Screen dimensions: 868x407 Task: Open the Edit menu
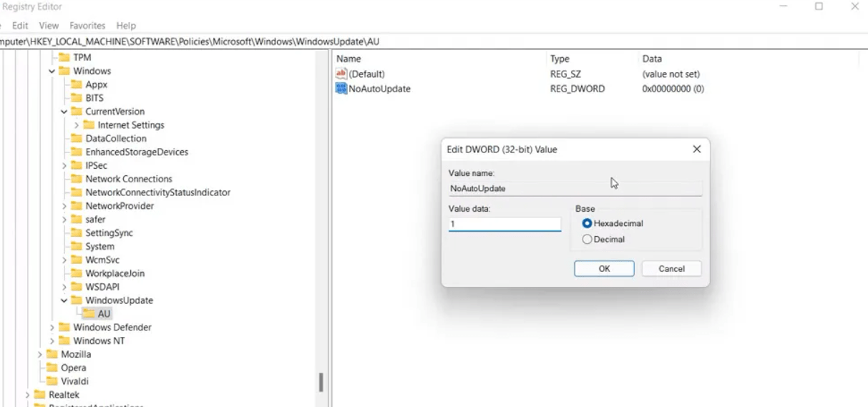coord(20,26)
